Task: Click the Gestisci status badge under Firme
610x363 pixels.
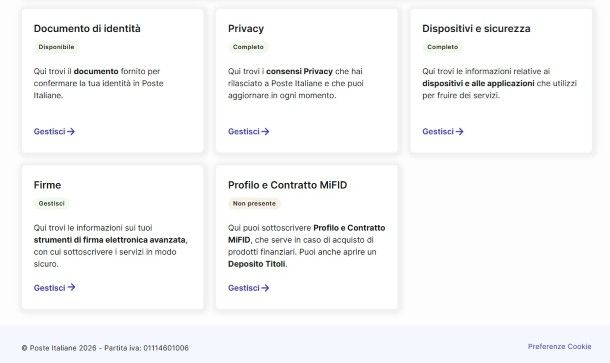Action: (x=51, y=203)
